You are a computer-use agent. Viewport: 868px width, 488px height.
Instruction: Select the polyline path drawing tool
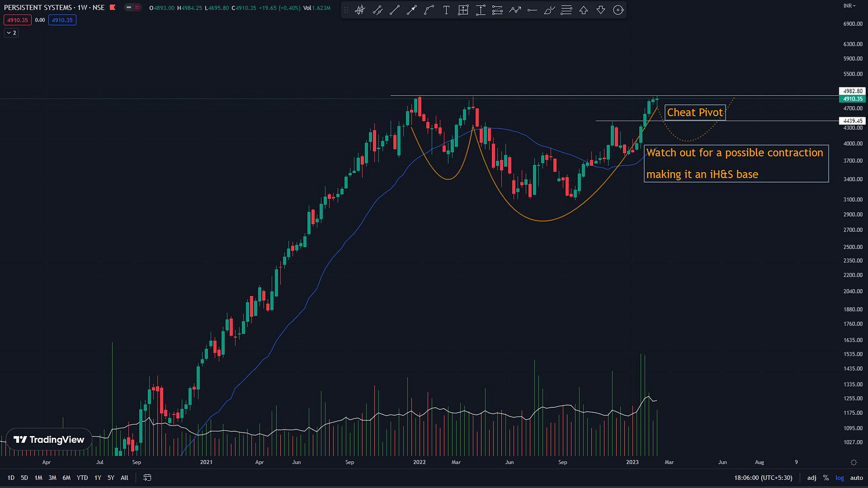click(429, 10)
